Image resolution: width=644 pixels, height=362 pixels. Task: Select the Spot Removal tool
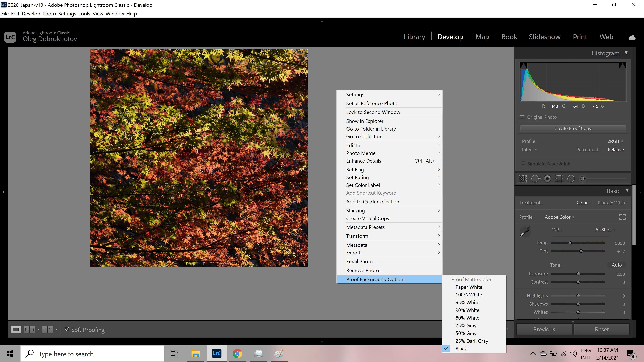click(x=535, y=179)
